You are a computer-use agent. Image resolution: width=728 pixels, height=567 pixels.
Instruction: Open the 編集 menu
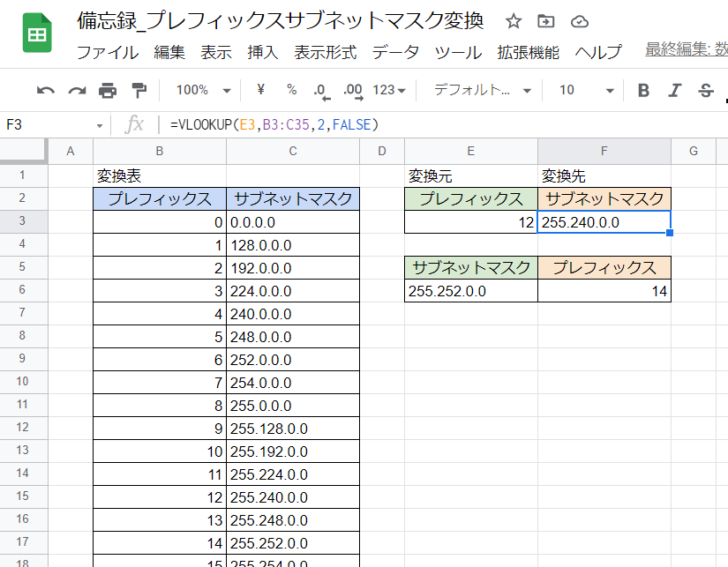[x=169, y=52]
